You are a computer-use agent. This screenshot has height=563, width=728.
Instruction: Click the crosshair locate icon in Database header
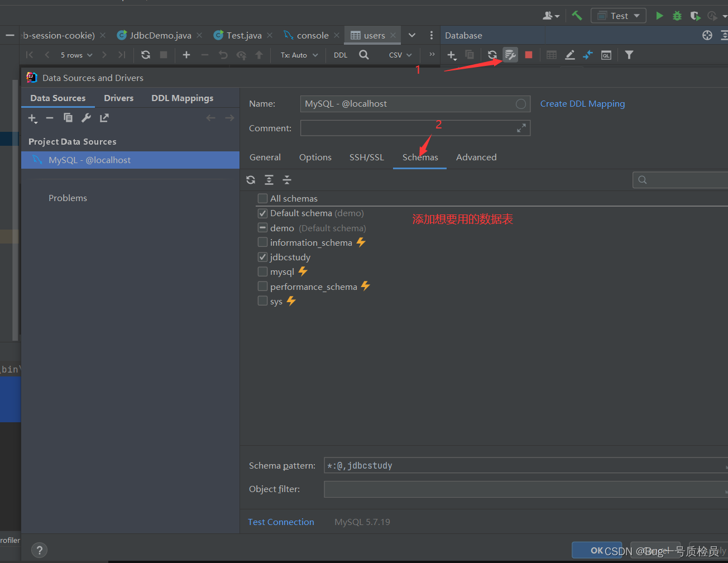707,35
